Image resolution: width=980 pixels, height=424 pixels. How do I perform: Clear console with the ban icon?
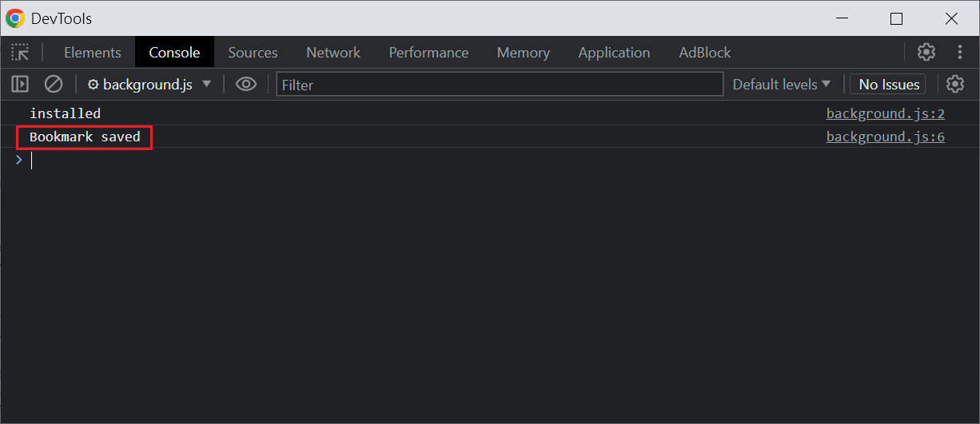tap(54, 84)
